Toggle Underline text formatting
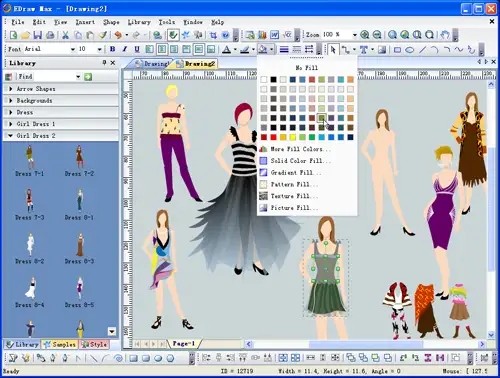 pos(137,49)
